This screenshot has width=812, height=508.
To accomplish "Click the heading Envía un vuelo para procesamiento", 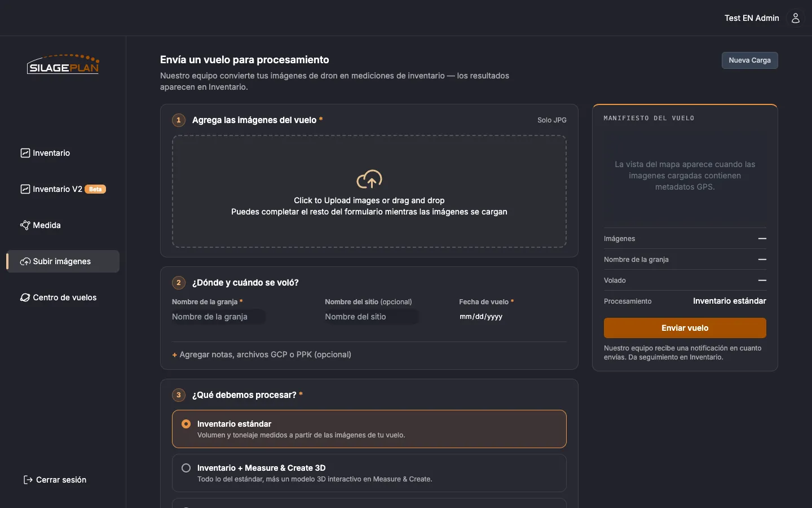I will click(245, 60).
